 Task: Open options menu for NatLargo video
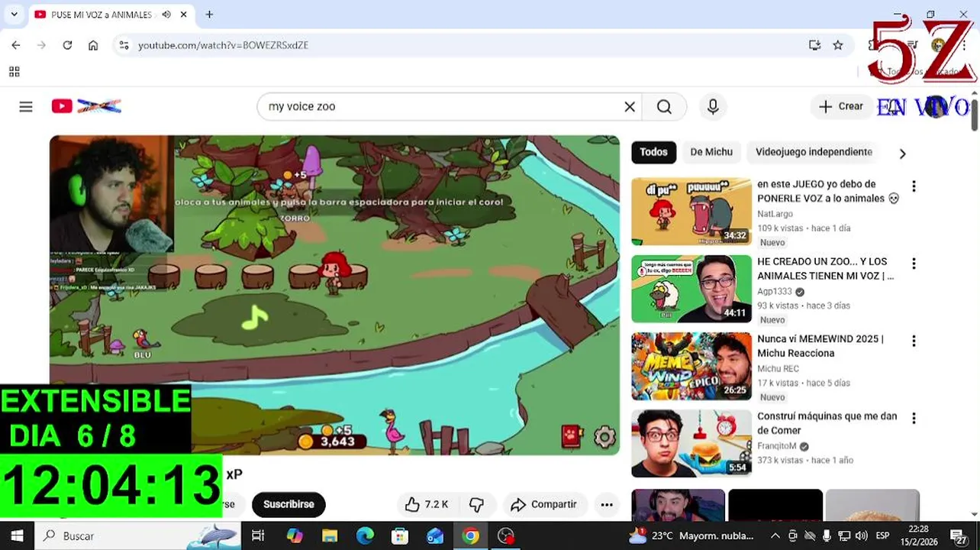coord(914,186)
